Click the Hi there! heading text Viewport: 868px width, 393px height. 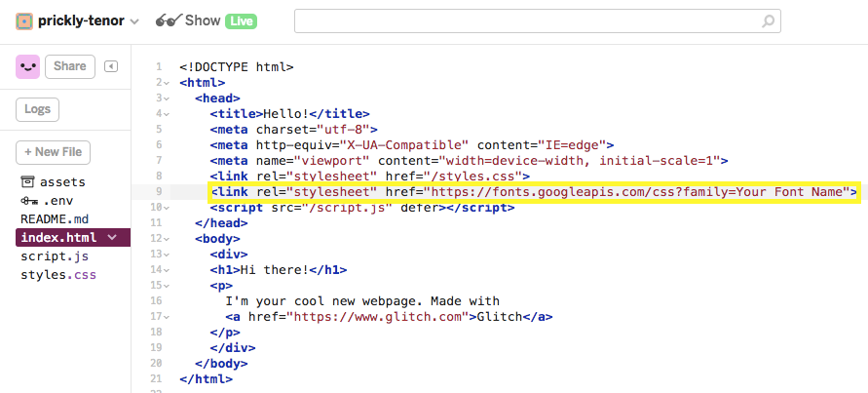pyautogui.click(x=274, y=270)
